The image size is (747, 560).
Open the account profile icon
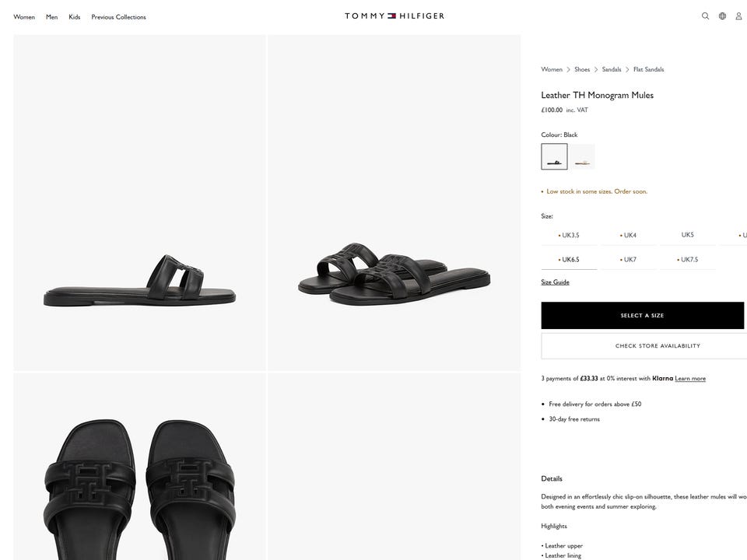[738, 16]
